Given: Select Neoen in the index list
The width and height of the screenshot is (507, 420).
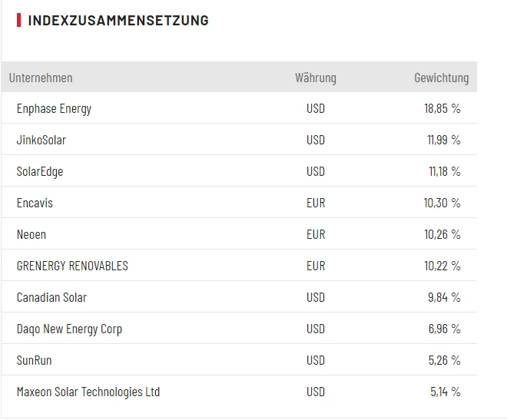Looking at the screenshot, I should point(31,234).
